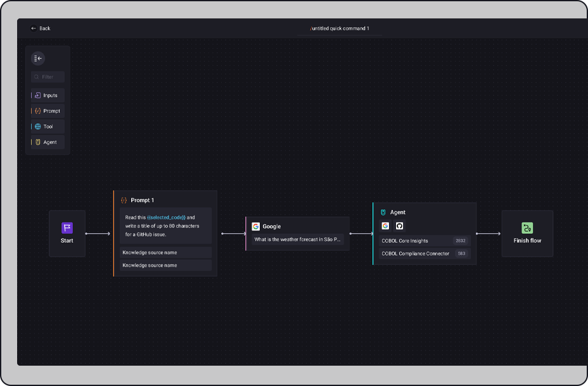
Task: Go back using the Back button
Action: click(41, 29)
